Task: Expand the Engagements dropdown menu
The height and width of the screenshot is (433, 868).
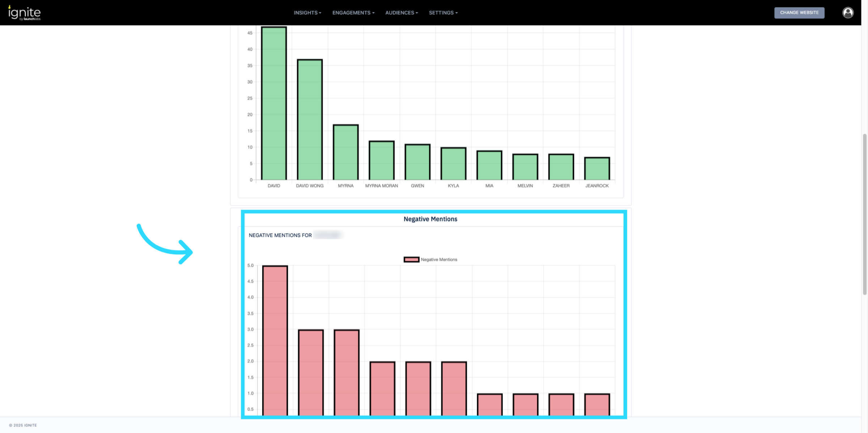Action: tap(353, 13)
